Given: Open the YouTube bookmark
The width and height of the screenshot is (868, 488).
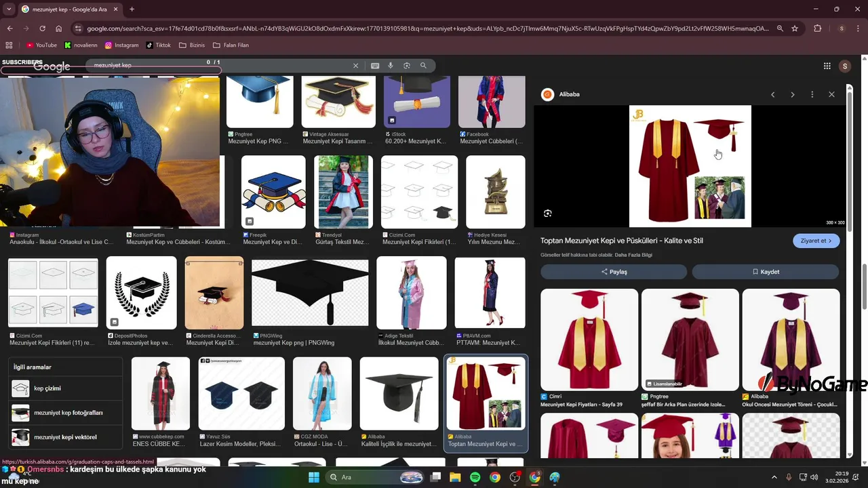Looking at the screenshot, I should [41, 45].
